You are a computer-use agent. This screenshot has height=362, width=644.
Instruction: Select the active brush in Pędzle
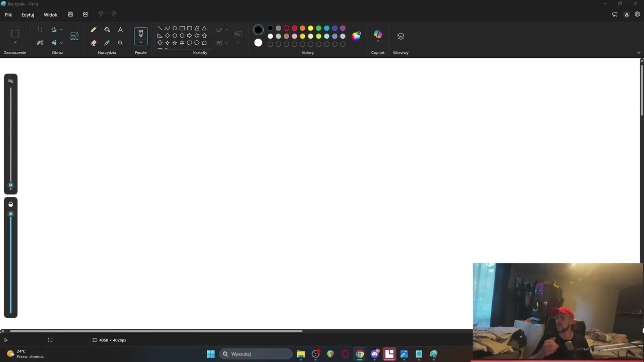click(141, 33)
